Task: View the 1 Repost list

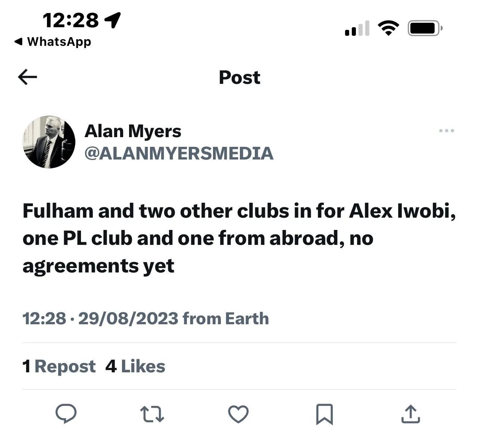Action: (x=59, y=366)
